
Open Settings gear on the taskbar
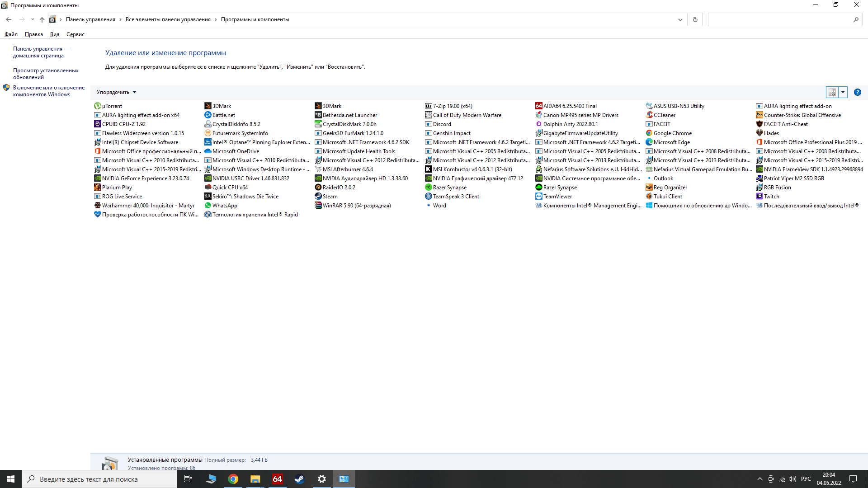pos(322,479)
